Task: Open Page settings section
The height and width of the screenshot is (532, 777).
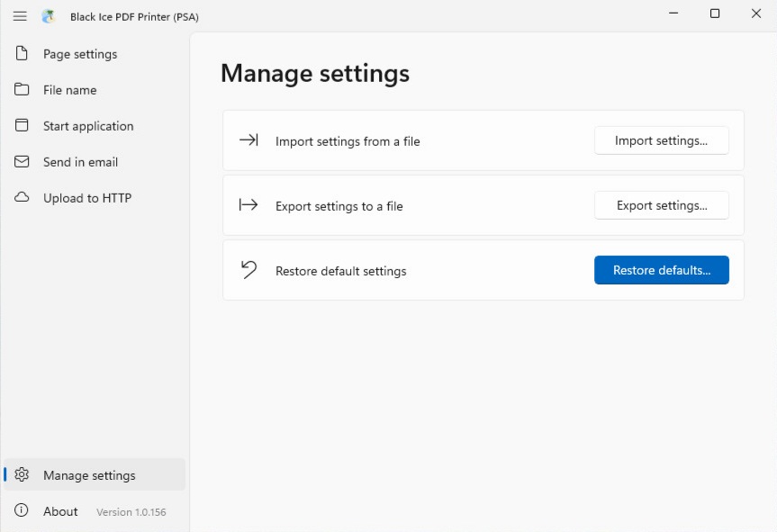Action: [95, 53]
